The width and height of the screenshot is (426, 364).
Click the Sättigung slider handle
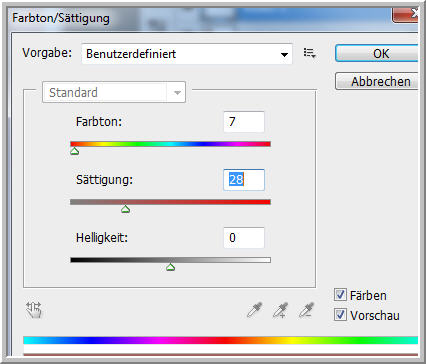click(125, 209)
